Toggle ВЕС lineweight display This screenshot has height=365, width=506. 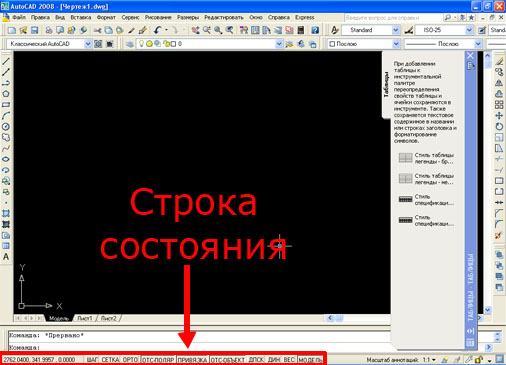[289, 360]
